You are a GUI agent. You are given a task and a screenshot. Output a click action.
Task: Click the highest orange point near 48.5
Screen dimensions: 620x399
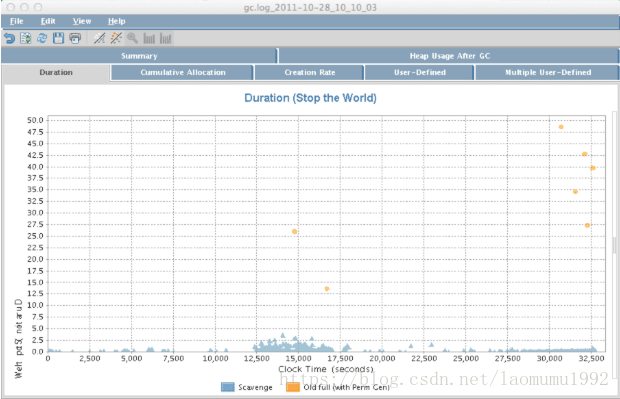click(561, 127)
